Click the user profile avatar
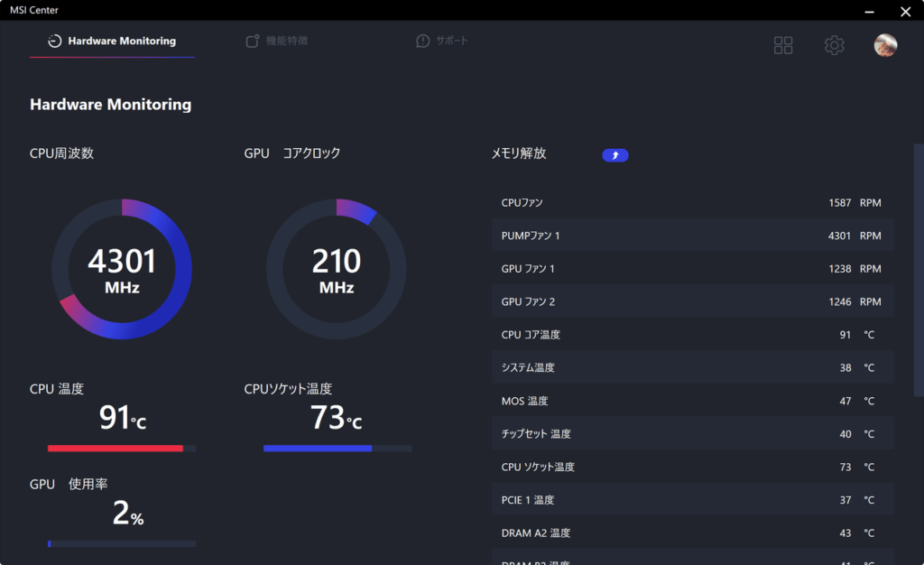Screen dimensions: 924x565 pos(885,45)
